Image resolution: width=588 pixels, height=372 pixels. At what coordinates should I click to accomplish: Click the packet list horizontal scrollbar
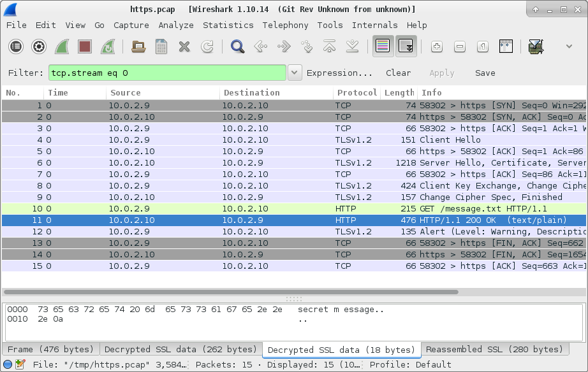(231, 292)
